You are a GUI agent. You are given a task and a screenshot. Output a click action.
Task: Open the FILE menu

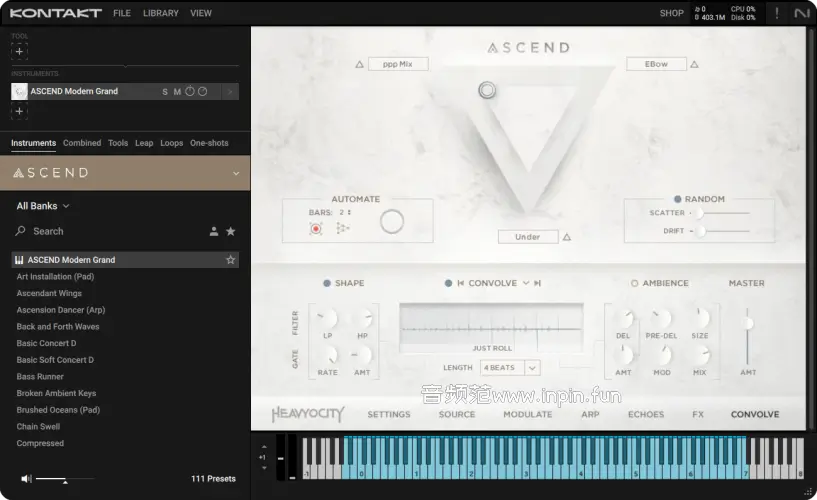122,13
